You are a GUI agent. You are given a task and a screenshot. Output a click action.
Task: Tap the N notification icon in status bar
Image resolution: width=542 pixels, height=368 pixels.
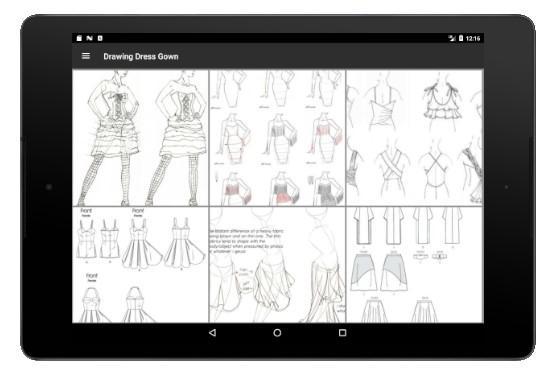[x=90, y=38]
